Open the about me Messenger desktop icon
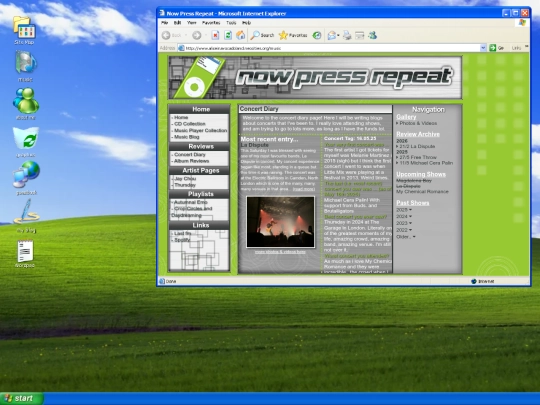540x405 pixels. click(x=25, y=104)
